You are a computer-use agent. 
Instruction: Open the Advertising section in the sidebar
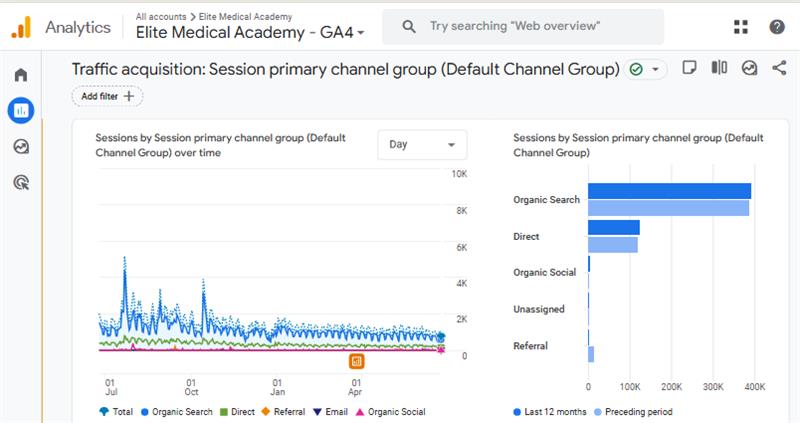pyautogui.click(x=21, y=182)
